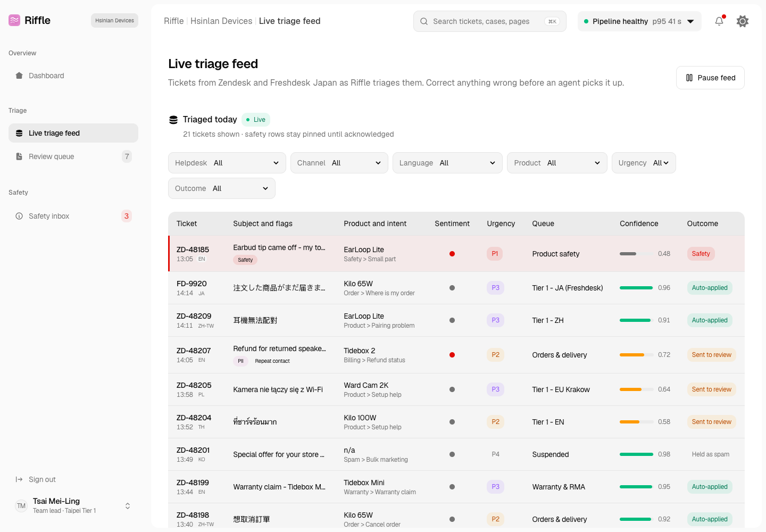766x532 pixels.
Task: Open Review queue in sidebar
Action: [x=73, y=156]
